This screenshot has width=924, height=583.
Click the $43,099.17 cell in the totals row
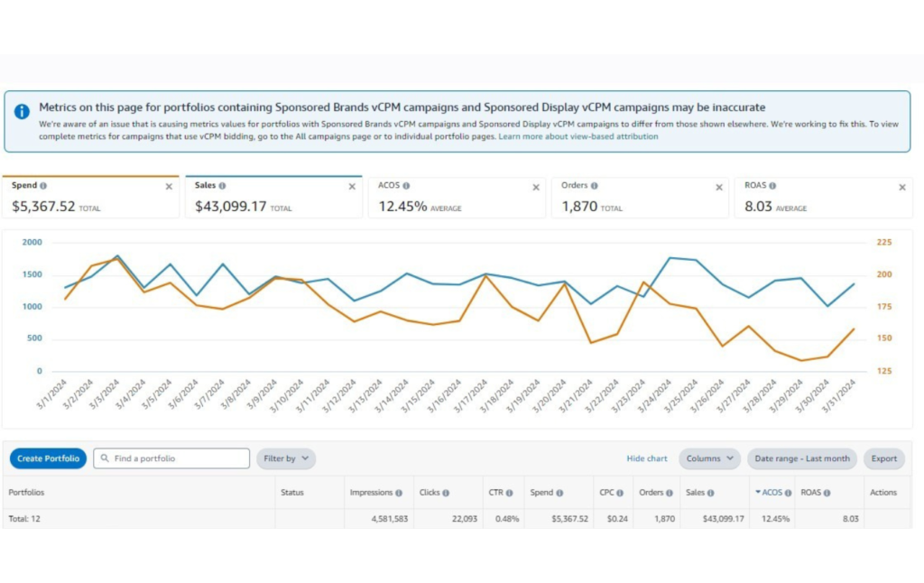pos(723,519)
